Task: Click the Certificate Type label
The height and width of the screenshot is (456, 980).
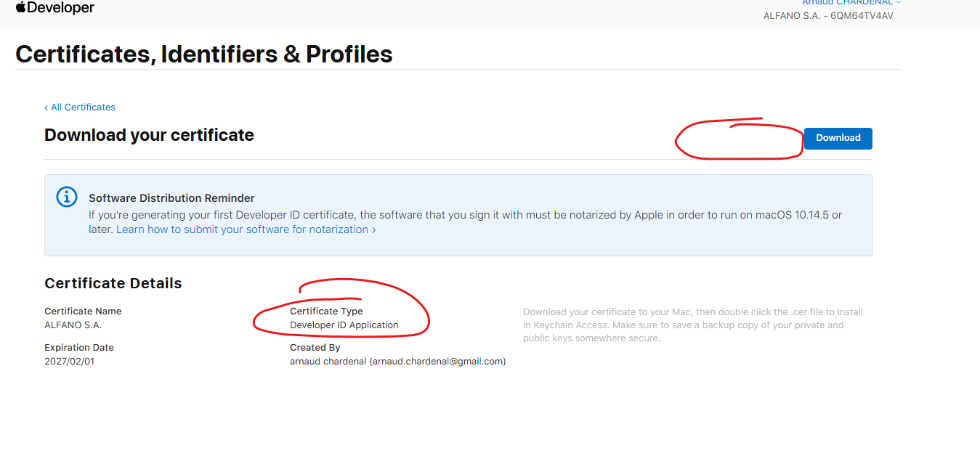Action: coord(326,312)
